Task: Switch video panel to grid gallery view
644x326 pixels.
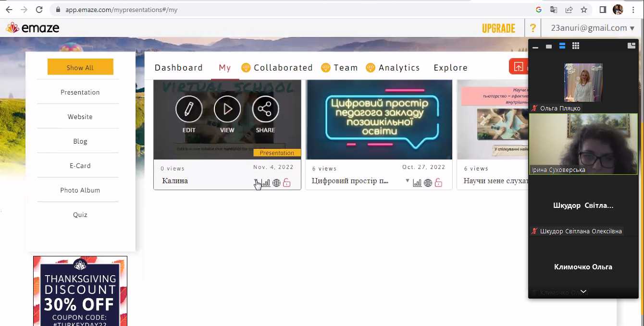Action: point(576,46)
